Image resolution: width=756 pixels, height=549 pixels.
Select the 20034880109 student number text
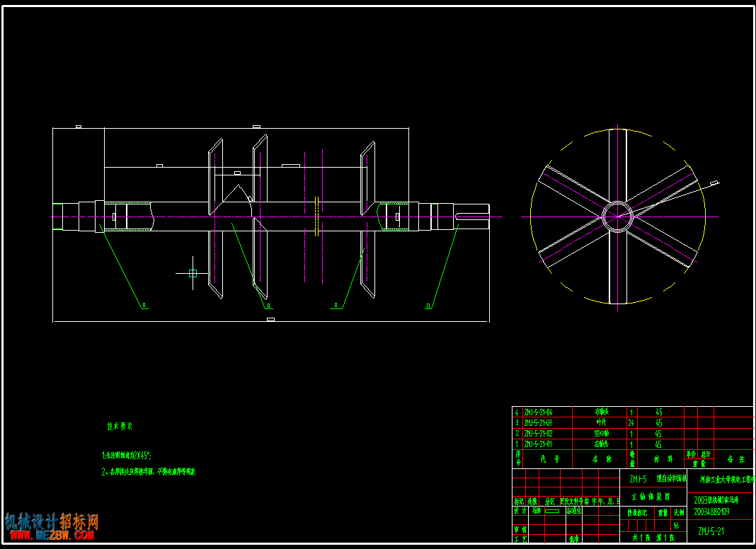pos(711,512)
